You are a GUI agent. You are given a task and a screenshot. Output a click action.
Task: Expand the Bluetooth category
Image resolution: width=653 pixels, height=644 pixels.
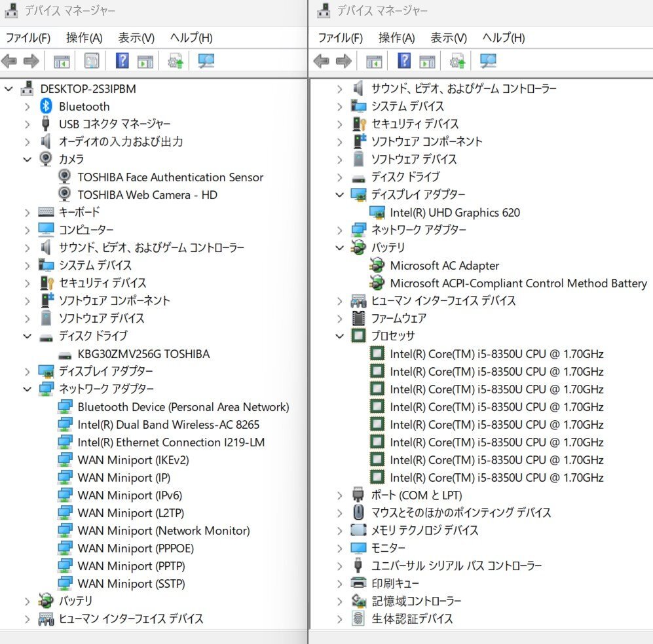tap(27, 107)
